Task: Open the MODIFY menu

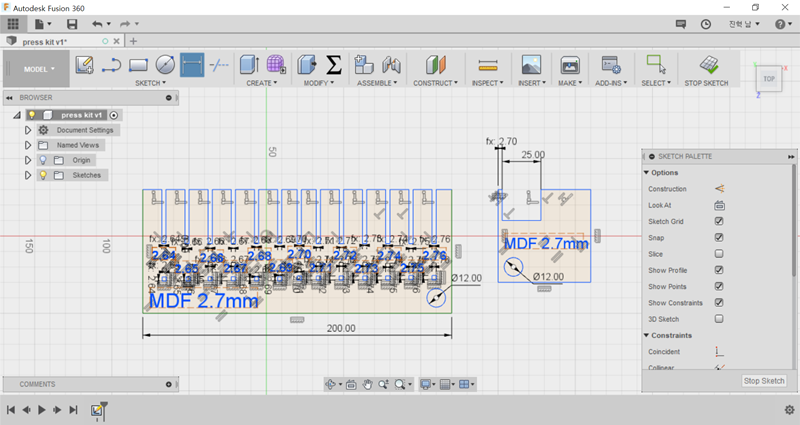Action: click(320, 83)
